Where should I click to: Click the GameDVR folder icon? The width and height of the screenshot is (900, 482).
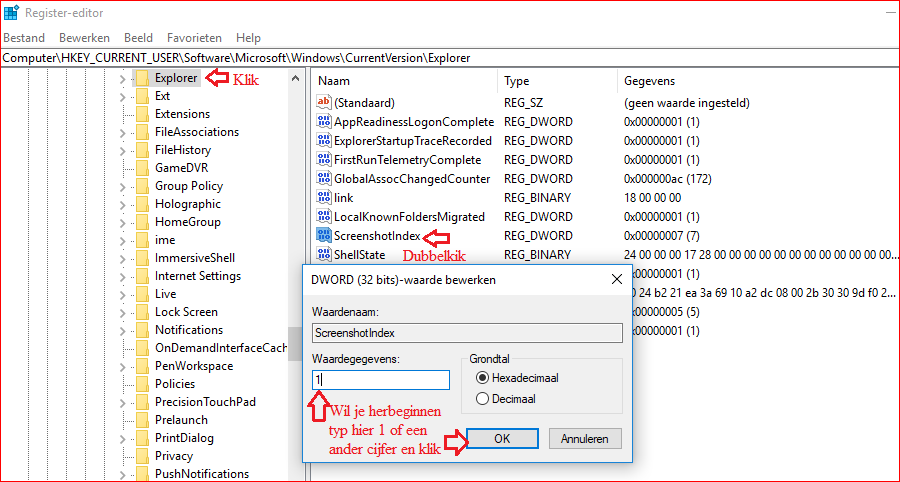pyautogui.click(x=142, y=168)
